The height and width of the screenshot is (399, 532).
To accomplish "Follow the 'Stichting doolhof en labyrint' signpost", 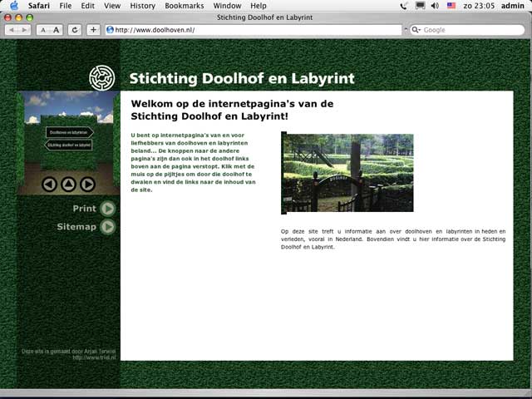I will click(68, 145).
